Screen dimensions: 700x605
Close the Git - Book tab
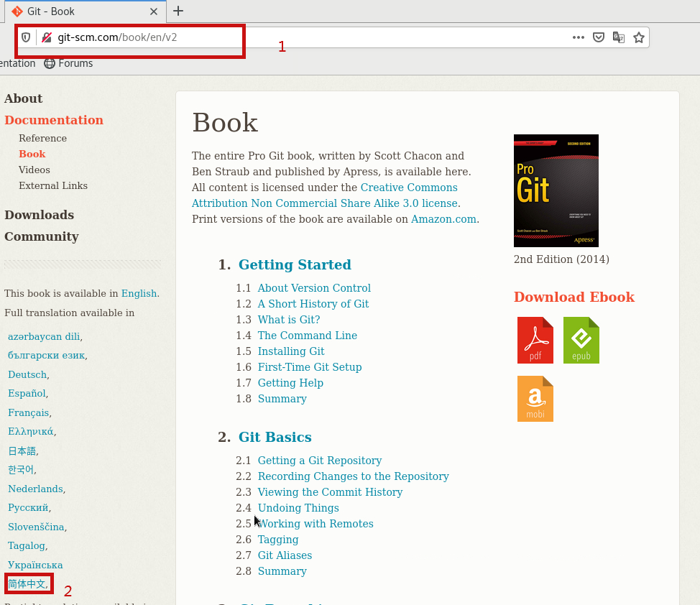pyautogui.click(x=154, y=11)
